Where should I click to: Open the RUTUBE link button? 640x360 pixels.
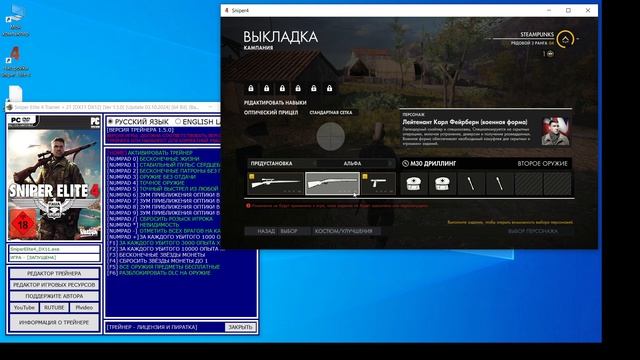coord(54,308)
